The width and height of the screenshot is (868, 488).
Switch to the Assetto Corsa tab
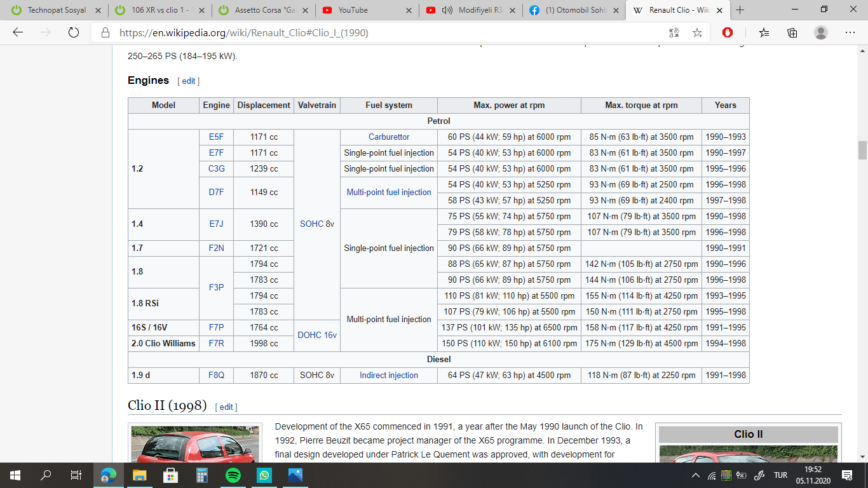click(x=262, y=10)
